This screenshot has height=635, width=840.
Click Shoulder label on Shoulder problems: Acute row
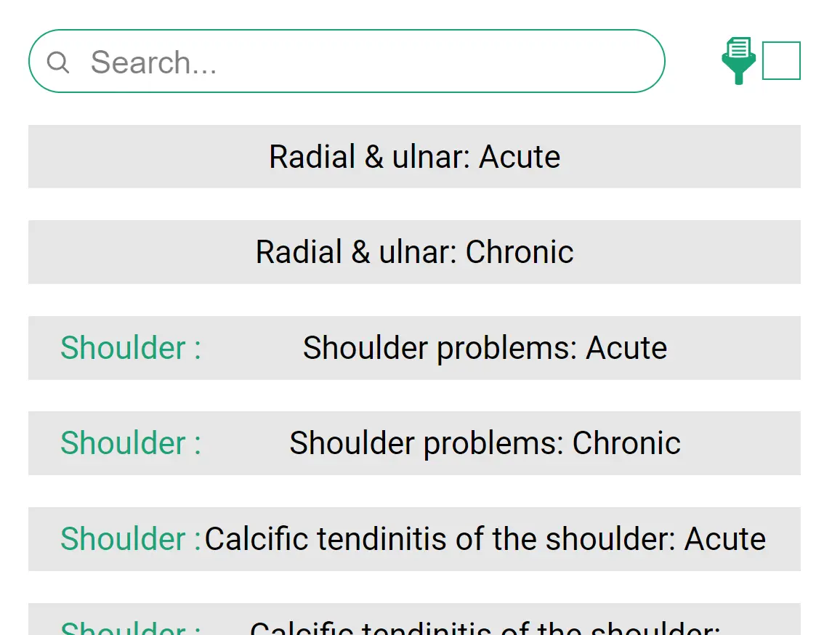click(130, 348)
